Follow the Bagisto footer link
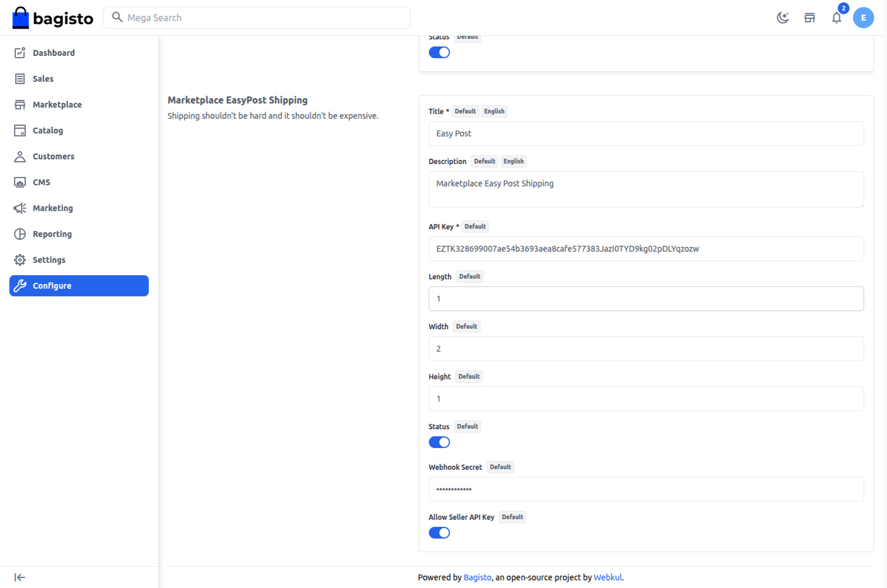This screenshot has height=588, width=887. point(477,577)
